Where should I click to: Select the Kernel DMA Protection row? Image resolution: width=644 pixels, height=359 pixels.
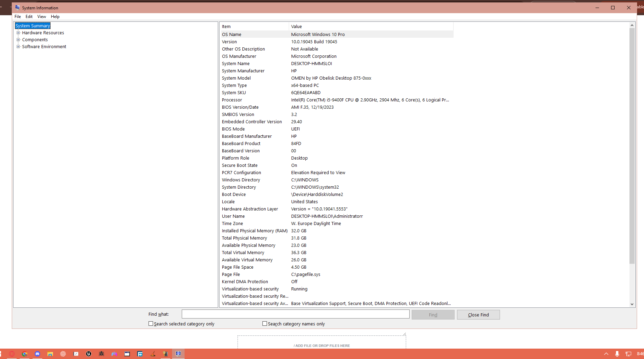(337, 282)
